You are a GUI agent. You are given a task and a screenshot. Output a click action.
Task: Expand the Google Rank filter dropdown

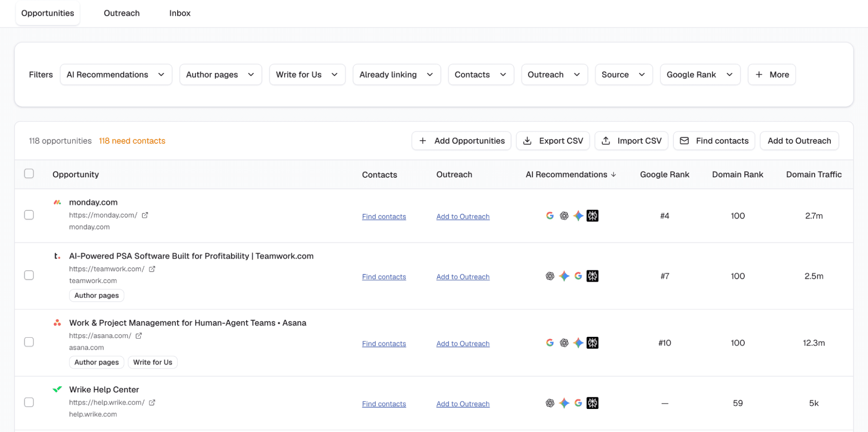[700, 75]
